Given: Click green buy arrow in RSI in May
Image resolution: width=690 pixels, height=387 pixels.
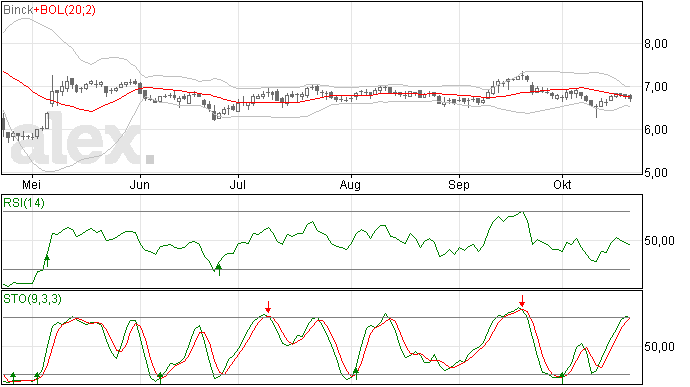Looking at the screenshot, I should click(x=47, y=261).
